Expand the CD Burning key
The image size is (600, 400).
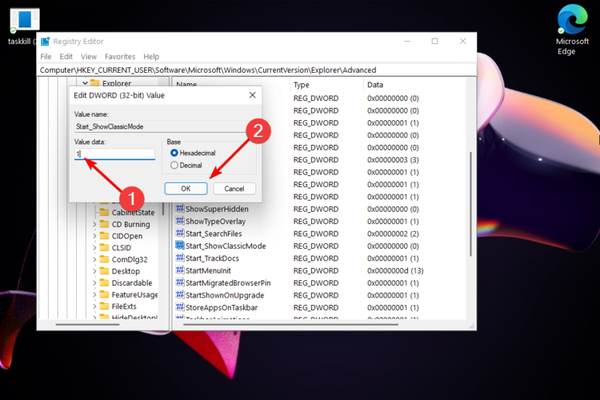pos(95,224)
